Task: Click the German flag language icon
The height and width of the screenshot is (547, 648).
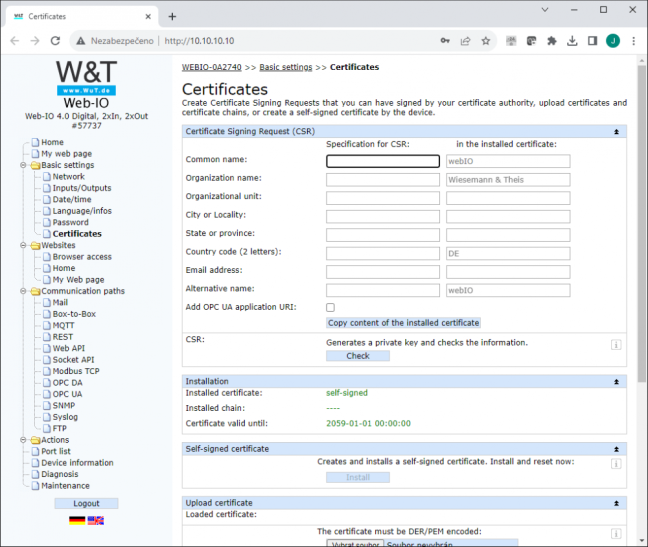Action: pyautogui.click(x=77, y=521)
